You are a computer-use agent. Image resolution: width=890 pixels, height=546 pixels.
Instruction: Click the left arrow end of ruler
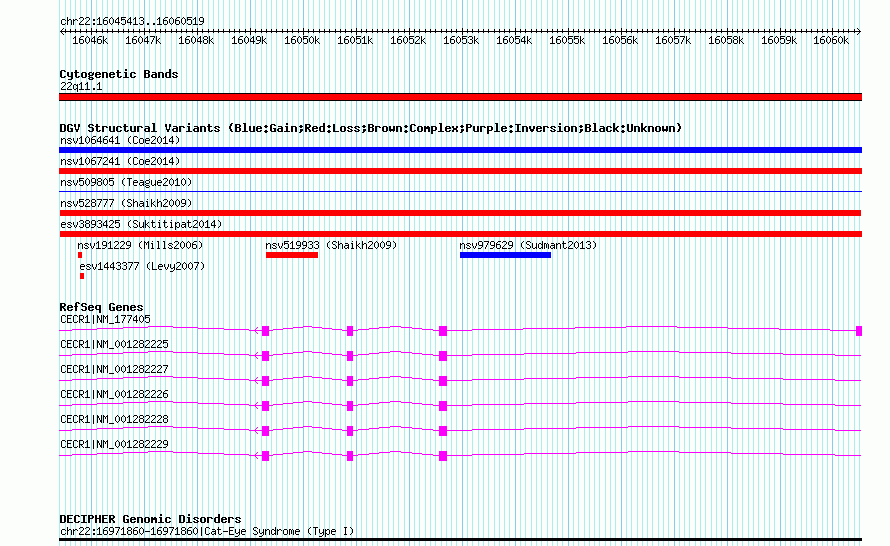coord(62,31)
